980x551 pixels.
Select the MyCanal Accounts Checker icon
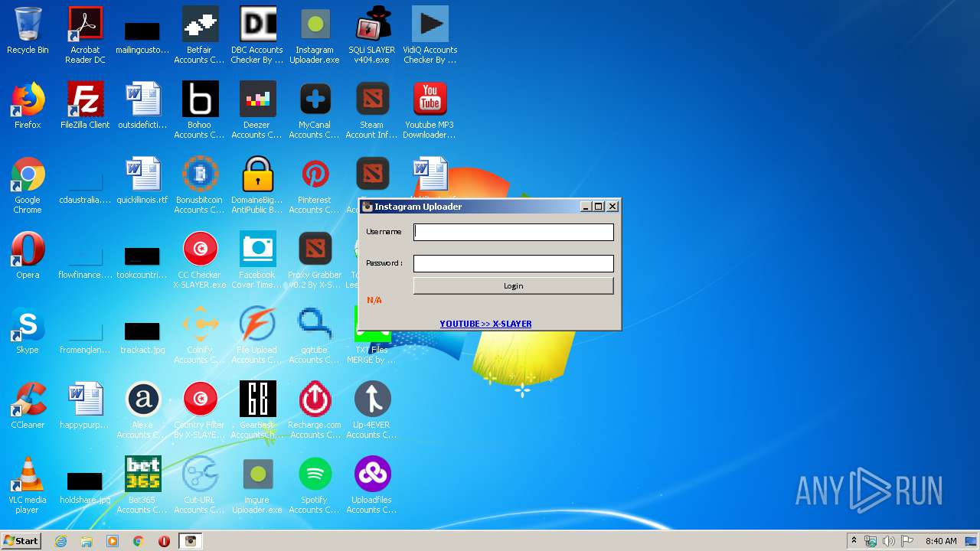315,109
